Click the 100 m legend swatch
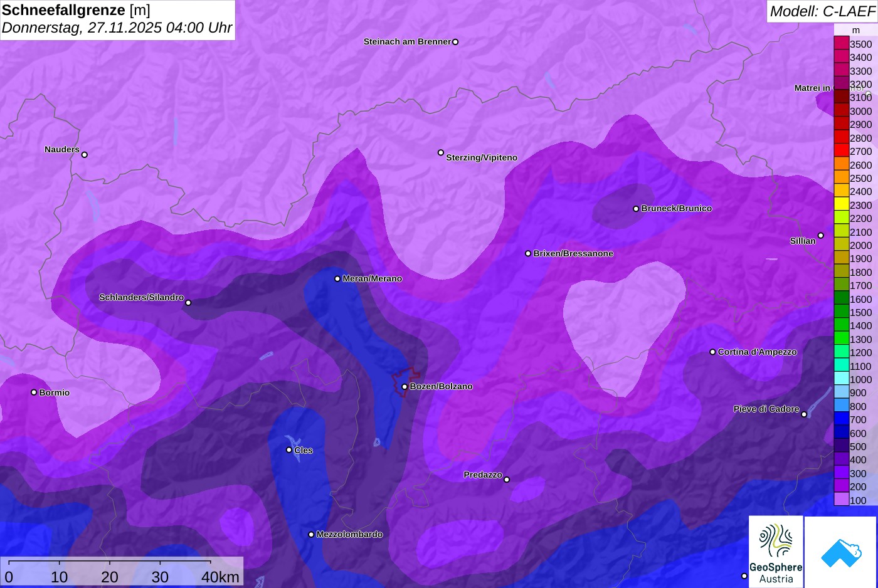This screenshot has width=878, height=588. pos(841,500)
